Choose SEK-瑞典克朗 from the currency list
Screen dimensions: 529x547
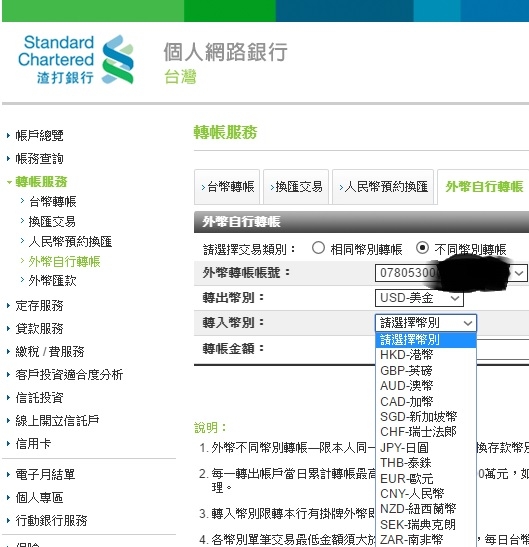click(426, 525)
